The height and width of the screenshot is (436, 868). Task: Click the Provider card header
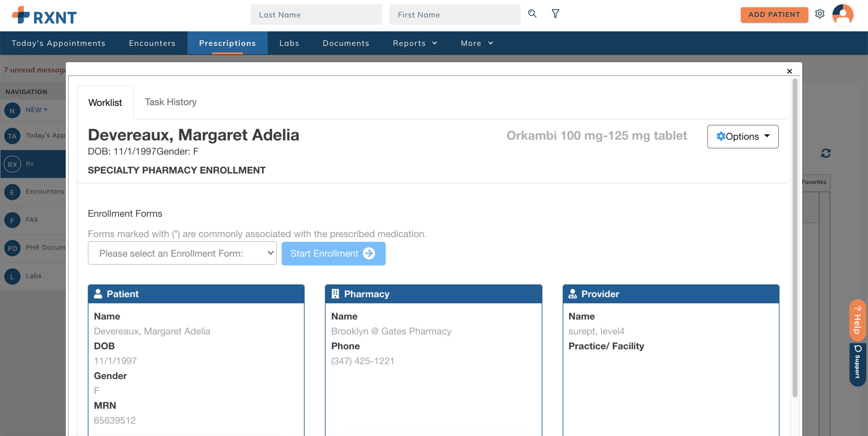click(x=671, y=294)
